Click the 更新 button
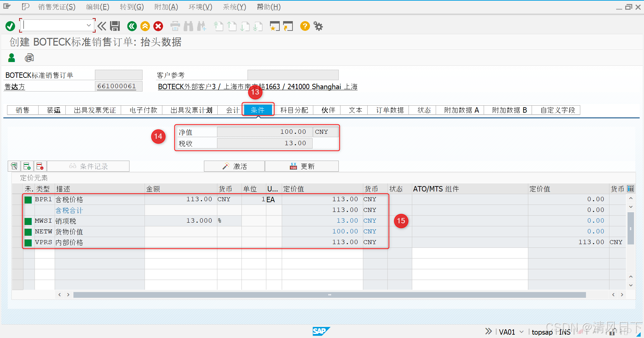 (302, 166)
